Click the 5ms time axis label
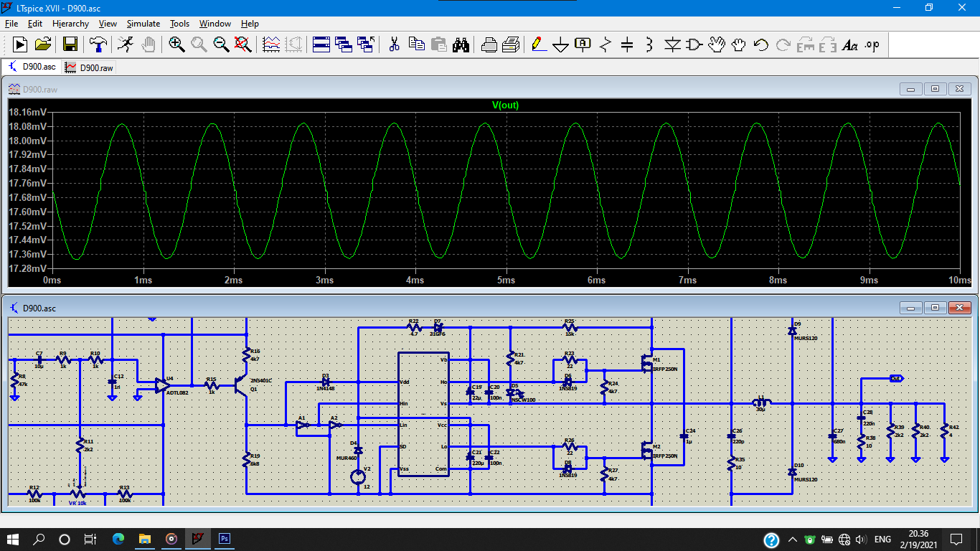The image size is (980, 551). pos(507,281)
